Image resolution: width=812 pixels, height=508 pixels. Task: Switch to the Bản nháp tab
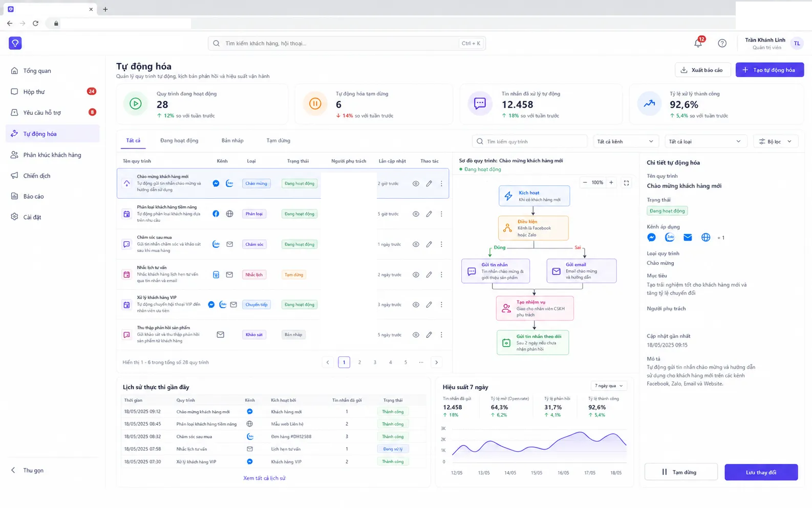232,140
